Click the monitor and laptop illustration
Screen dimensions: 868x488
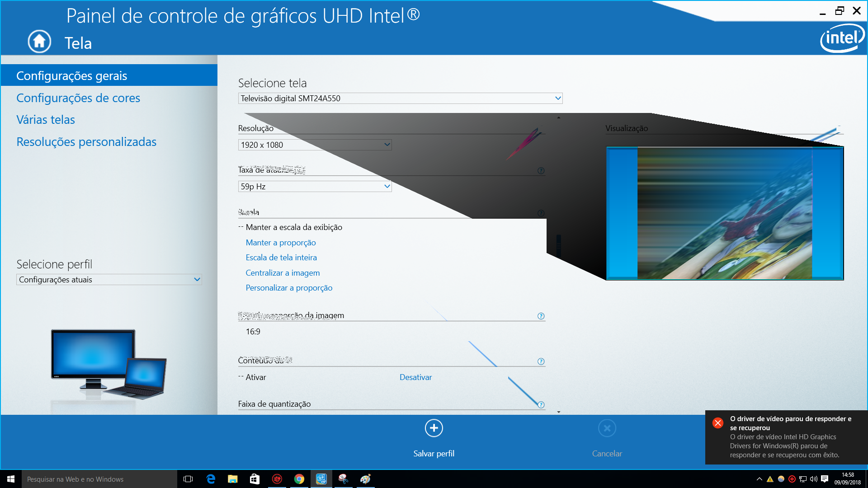108,365
